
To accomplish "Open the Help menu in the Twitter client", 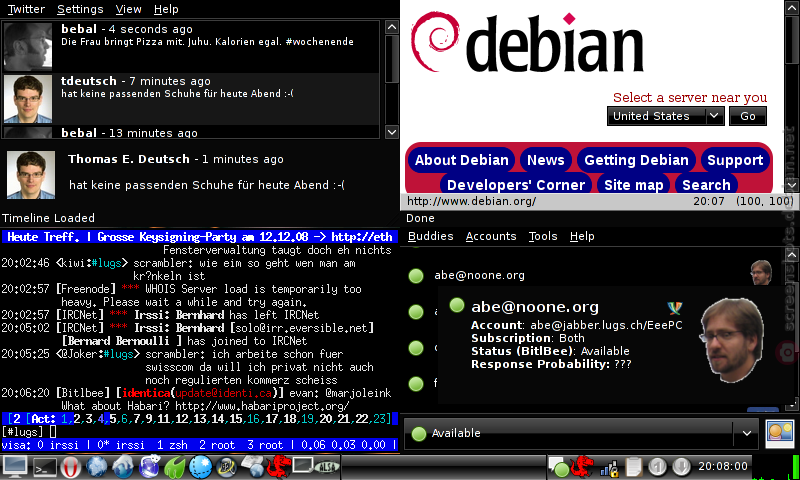I will [x=166, y=9].
